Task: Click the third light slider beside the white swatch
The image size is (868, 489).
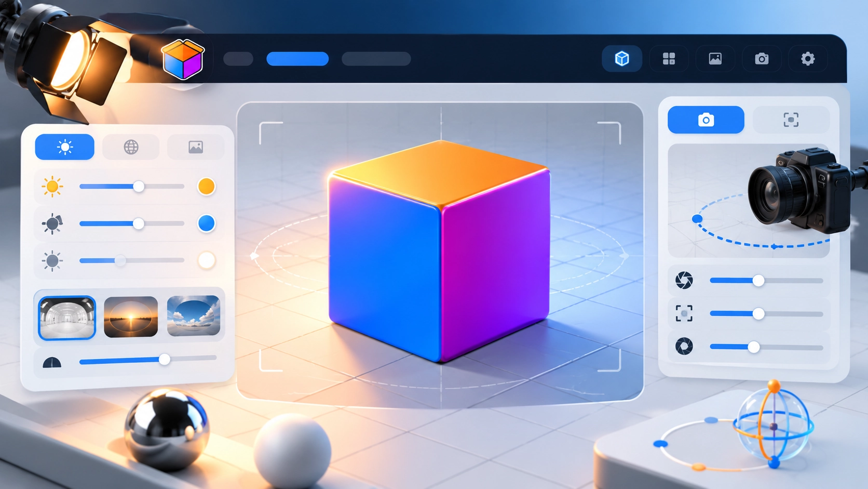Action: [132, 260]
